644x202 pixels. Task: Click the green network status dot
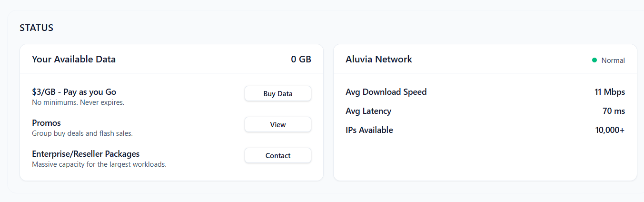(x=594, y=60)
